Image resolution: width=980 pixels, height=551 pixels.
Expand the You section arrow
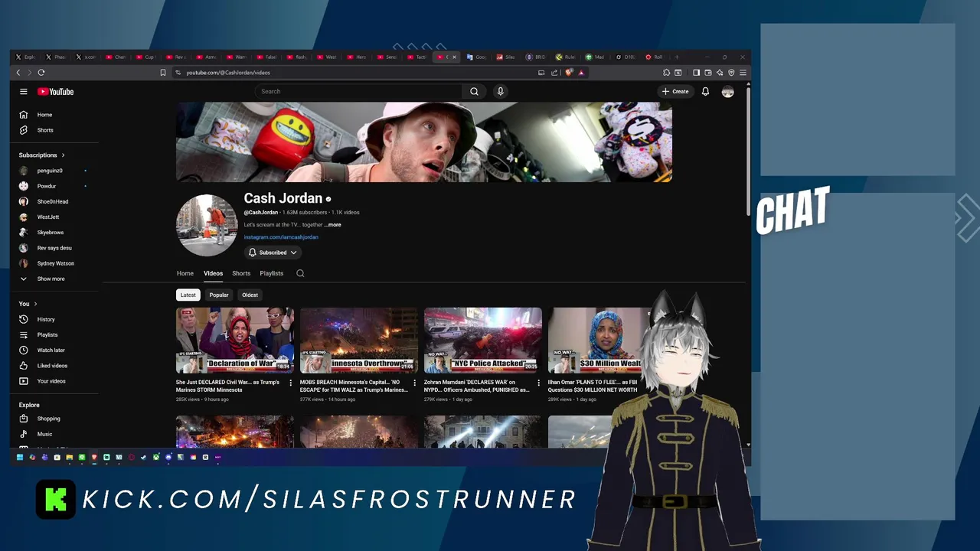pos(35,304)
